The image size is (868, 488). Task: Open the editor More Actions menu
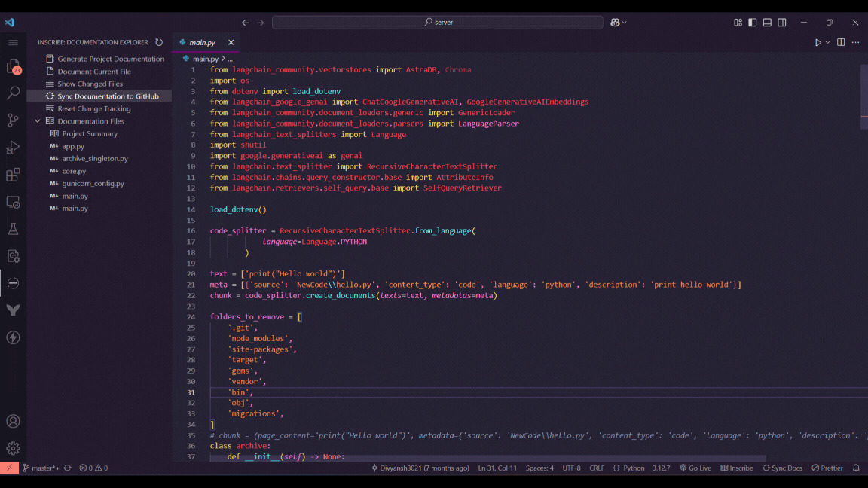coord(855,43)
